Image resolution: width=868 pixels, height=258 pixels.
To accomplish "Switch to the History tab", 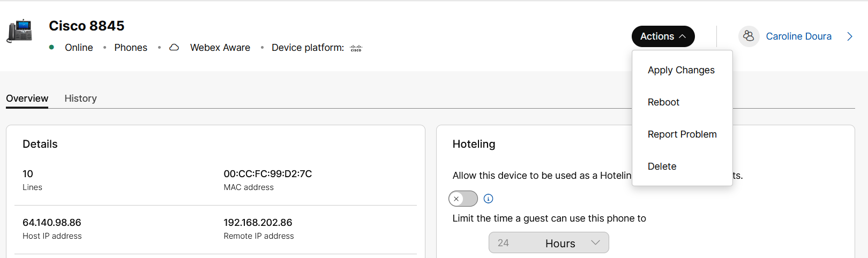I will pos(80,98).
